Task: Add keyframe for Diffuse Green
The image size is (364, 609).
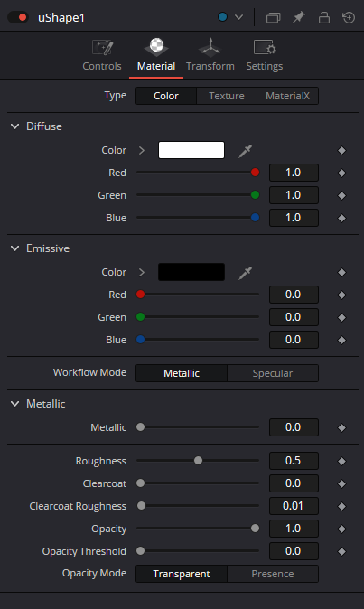Action: coord(341,195)
